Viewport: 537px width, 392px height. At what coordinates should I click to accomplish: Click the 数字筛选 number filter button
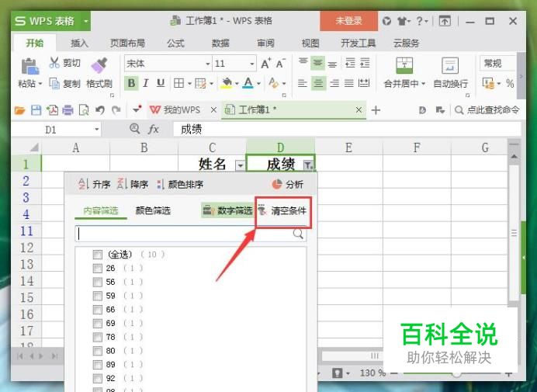coord(227,210)
